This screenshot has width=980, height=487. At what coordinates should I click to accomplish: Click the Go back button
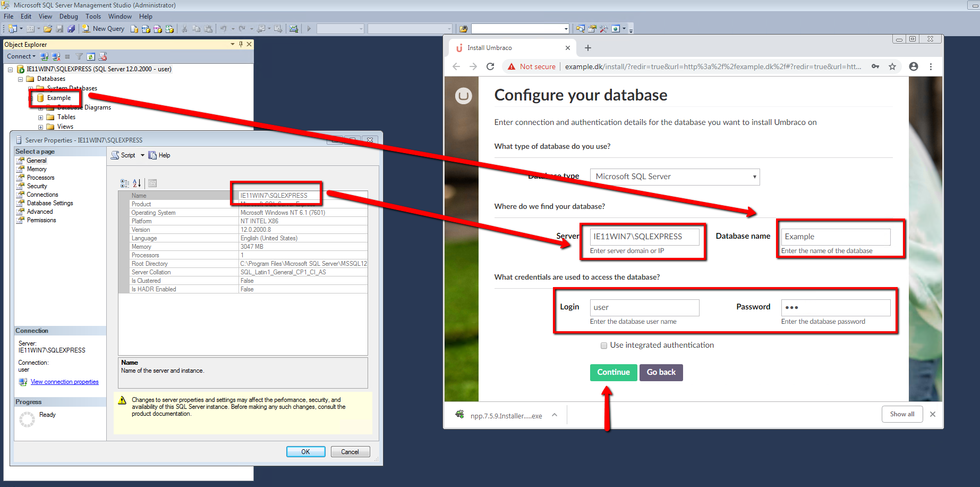[x=661, y=373]
